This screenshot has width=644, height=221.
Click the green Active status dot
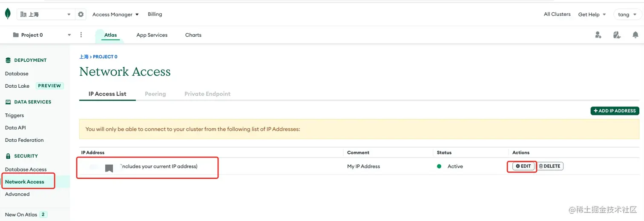point(439,166)
